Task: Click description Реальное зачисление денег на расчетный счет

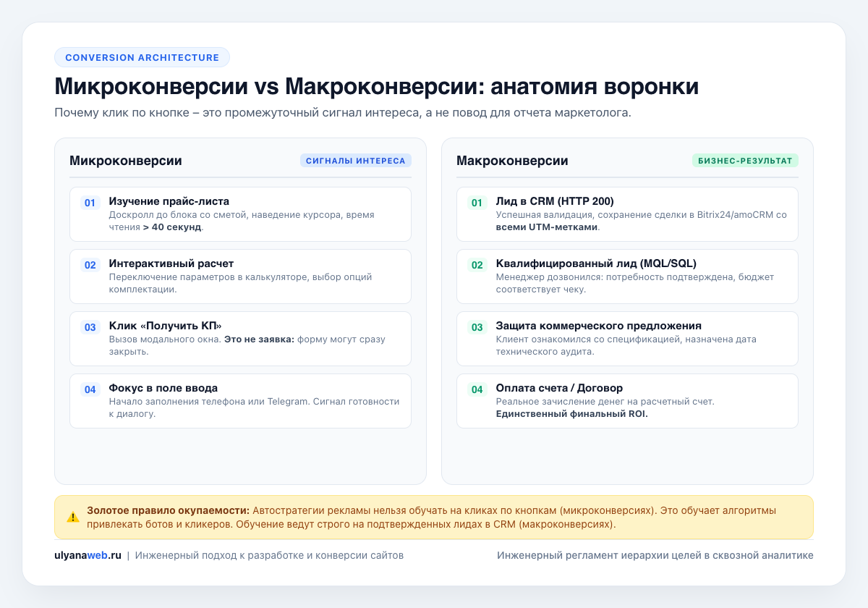Action: [x=605, y=402]
